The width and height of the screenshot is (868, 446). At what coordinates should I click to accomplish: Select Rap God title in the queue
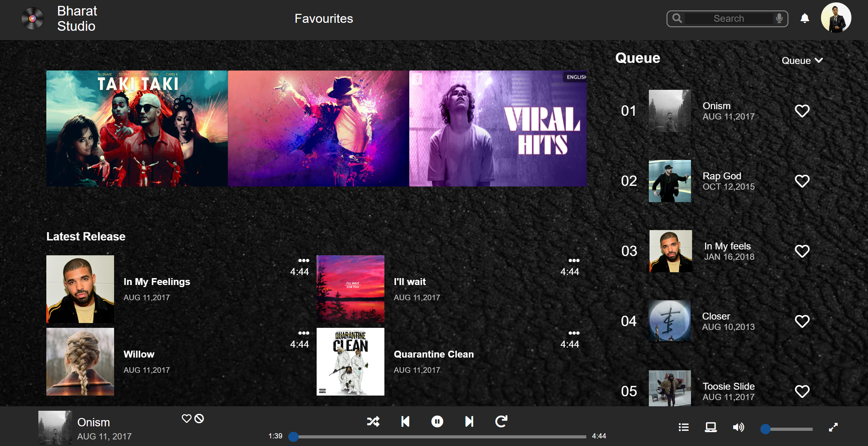point(722,176)
